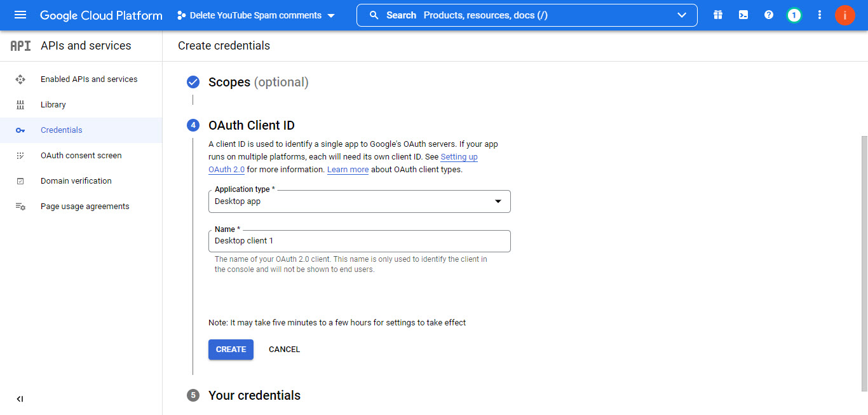The width and height of the screenshot is (868, 415).
Task: Click the Create credentials page heading
Action: pos(224,46)
